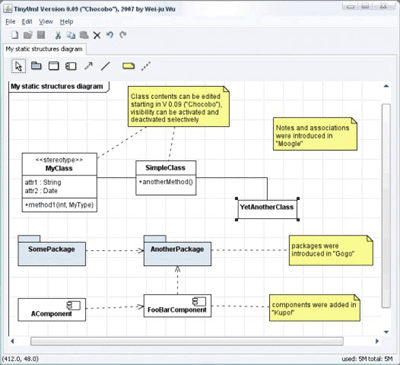Click the open file toolbar icon
This screenshot has height=365, width=400.
point(28,35)
